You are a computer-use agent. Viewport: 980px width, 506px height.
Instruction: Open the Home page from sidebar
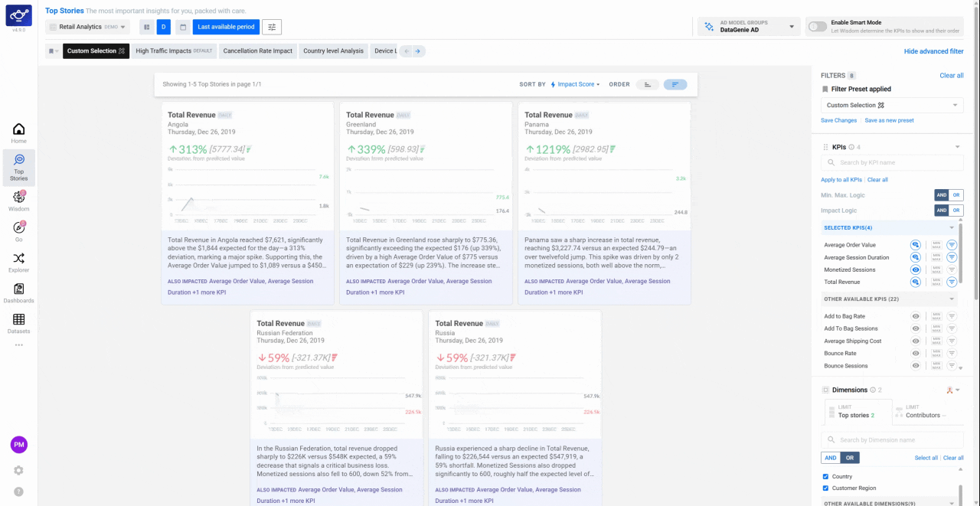coord(18,133)
